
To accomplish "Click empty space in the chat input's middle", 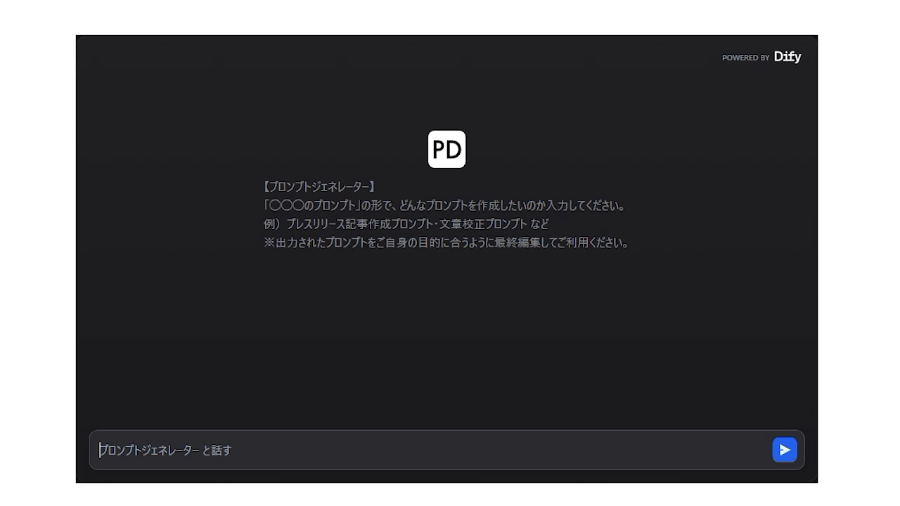I will 500,450.
